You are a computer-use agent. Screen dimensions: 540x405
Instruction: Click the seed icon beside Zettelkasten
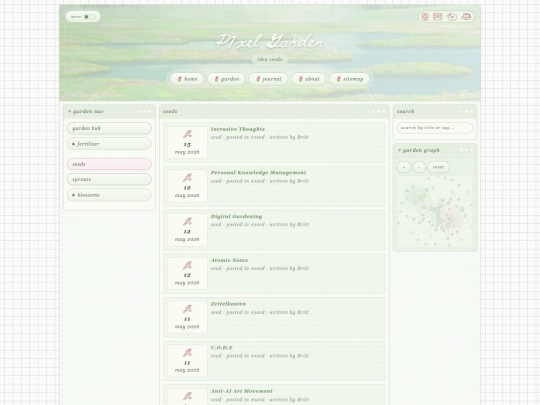187,309
